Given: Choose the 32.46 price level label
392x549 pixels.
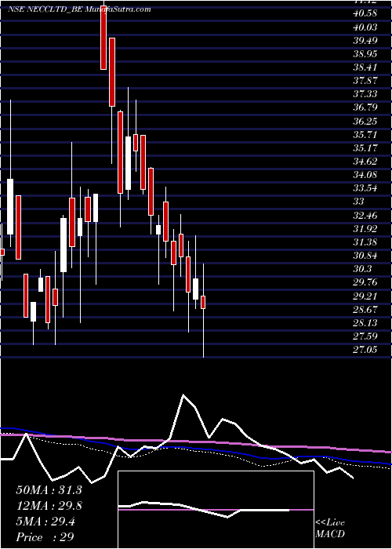Looking at the screenshot, I should [366, 216].
